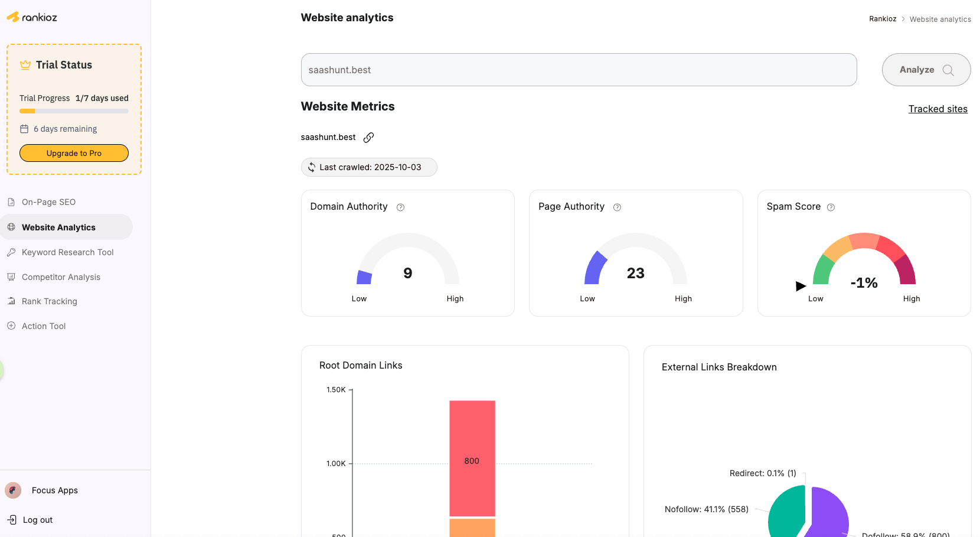Open the Tracked sites link
980x537 pixels.
pos(937,109)
